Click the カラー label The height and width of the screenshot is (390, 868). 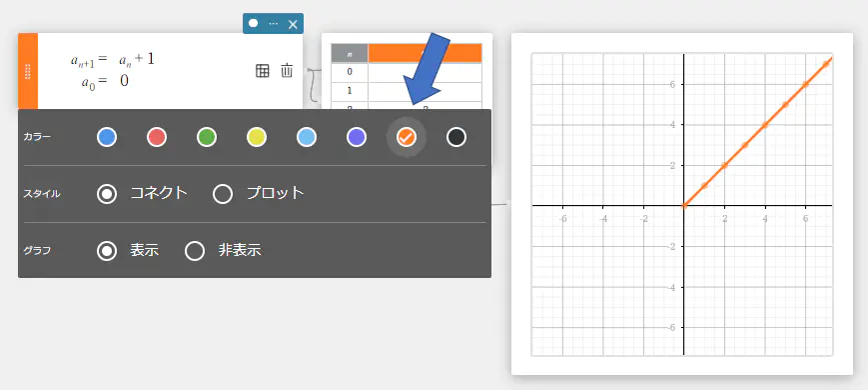(x=37, y=137)
